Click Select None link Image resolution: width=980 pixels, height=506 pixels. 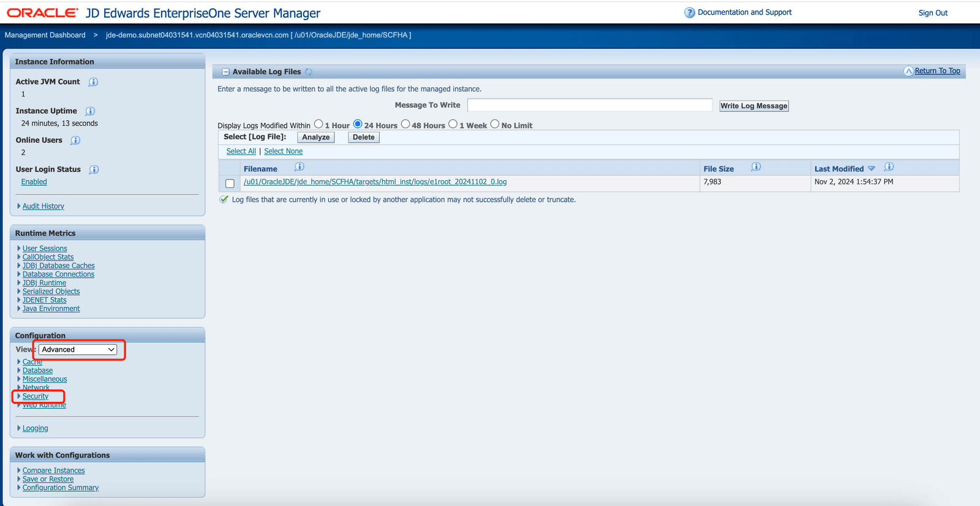[x=283, y=151]
